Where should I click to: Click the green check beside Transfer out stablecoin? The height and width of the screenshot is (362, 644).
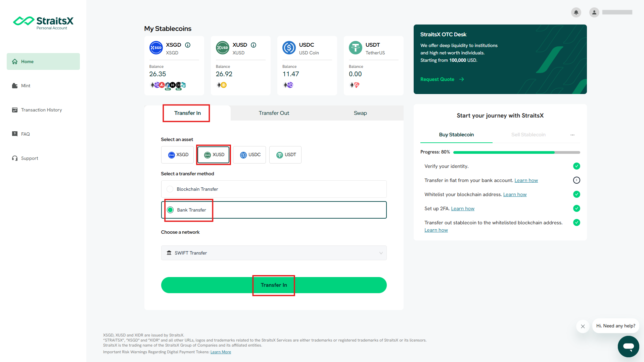pos(577,223)
